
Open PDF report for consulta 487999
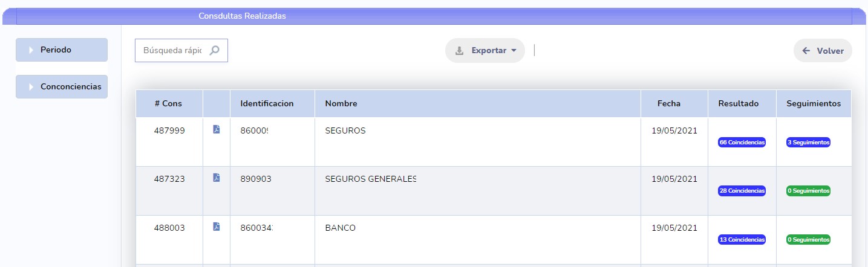pyautogui.click(x=217, y=129)
